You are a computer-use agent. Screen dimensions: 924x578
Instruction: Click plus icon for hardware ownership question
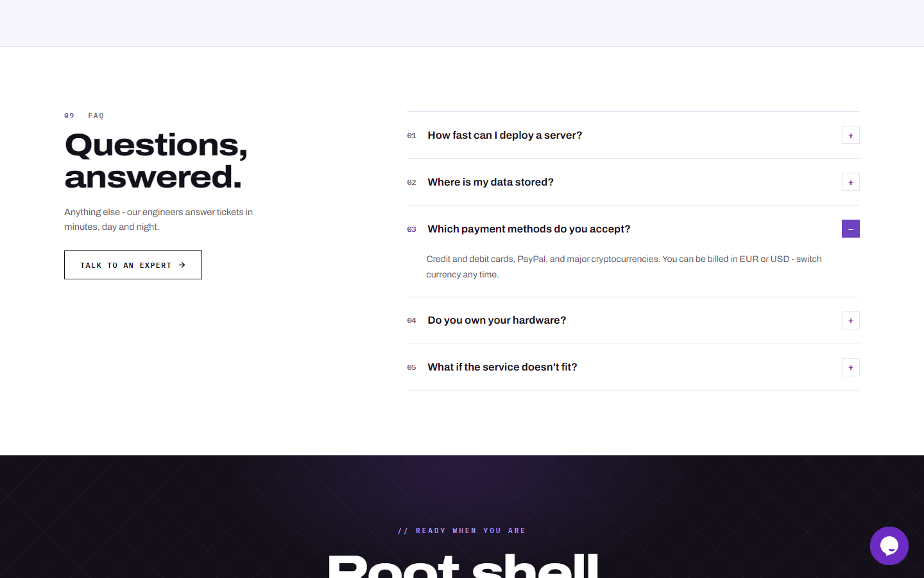851,320
